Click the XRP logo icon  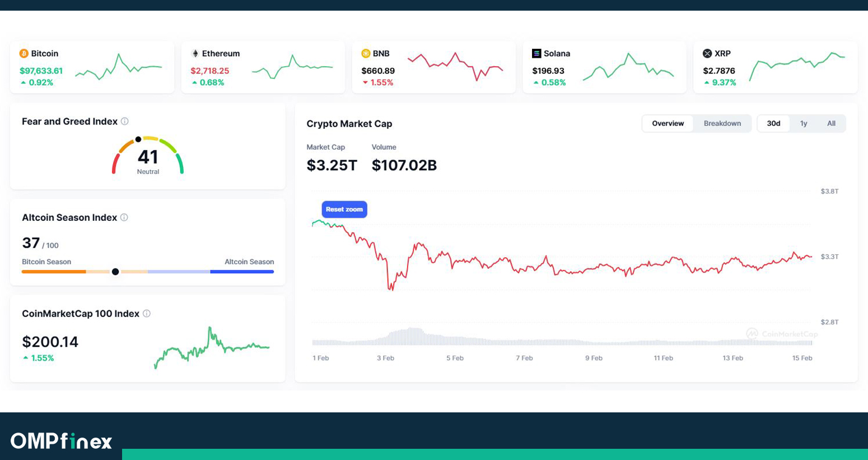click(x=707, y=54)
